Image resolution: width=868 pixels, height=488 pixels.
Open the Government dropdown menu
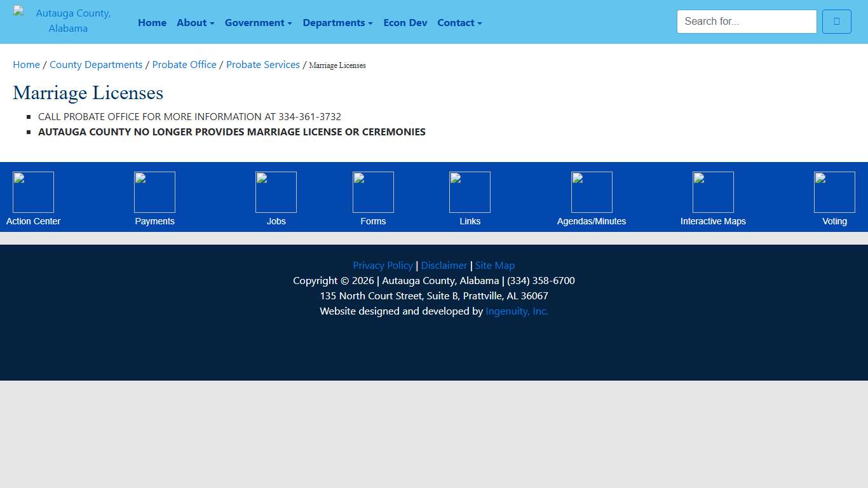[258, 23]
